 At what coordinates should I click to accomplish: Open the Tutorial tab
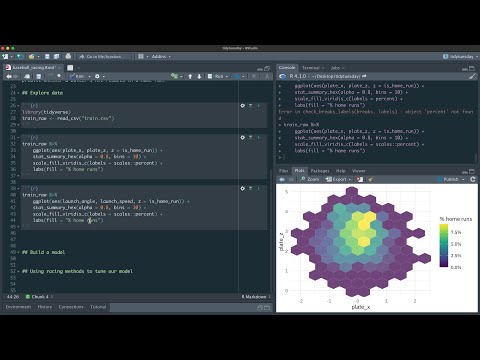point(98,307)
